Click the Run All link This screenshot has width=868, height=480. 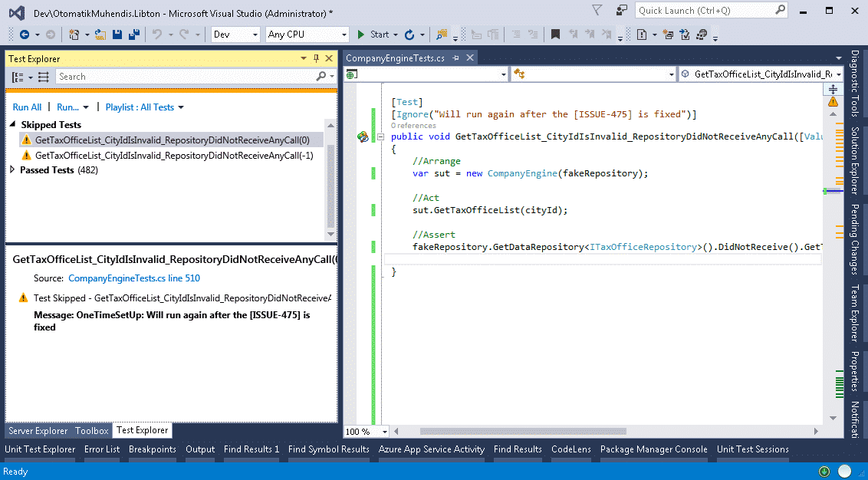(27, 107)
